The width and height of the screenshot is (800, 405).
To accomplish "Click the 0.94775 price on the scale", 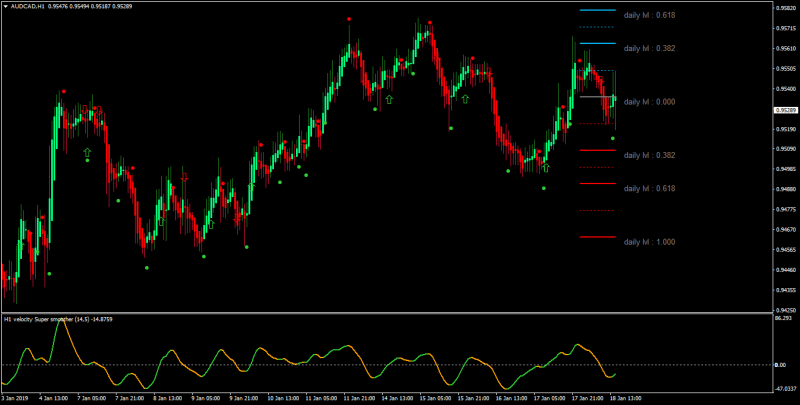I will coord(784,210).
